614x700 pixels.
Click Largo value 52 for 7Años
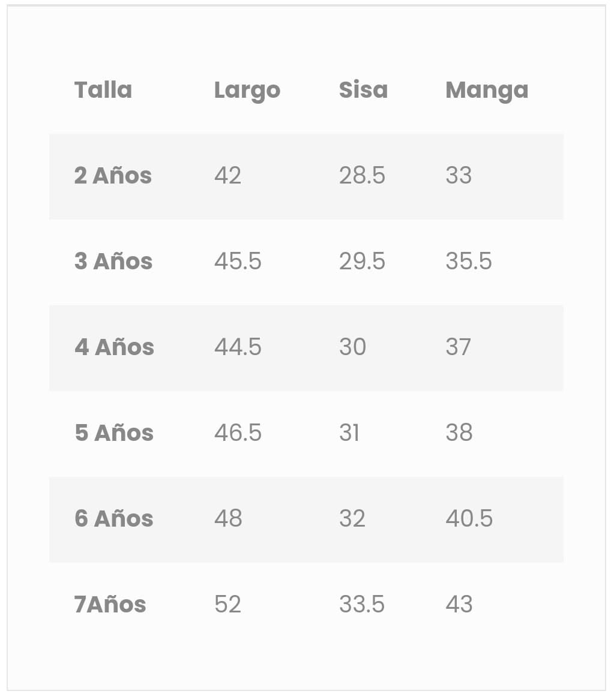pos(227,605)
